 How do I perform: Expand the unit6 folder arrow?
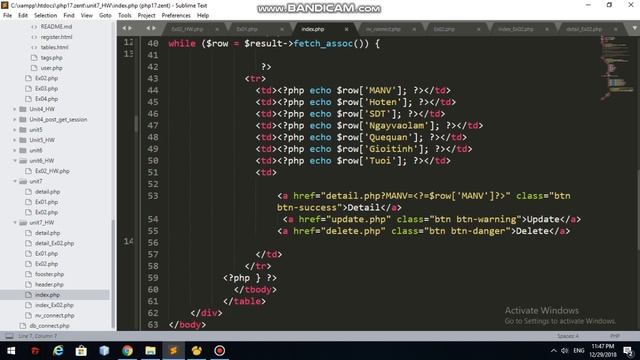coord(15,151)
